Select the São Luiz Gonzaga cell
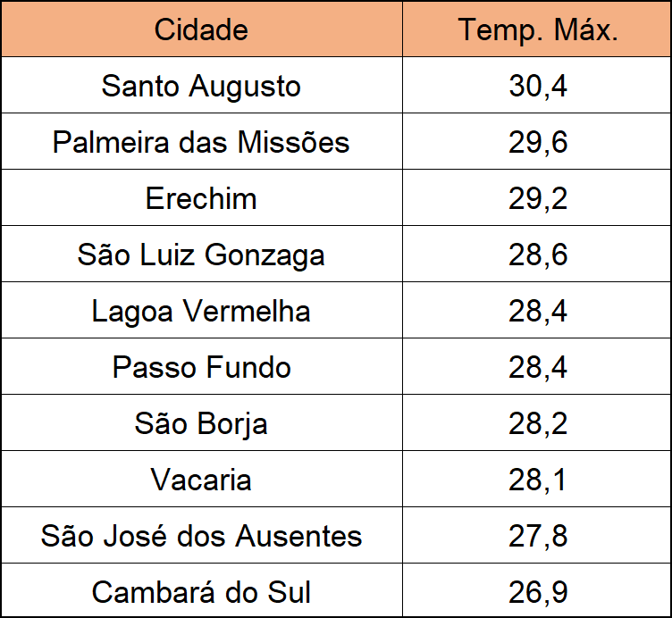 (201, 254)
